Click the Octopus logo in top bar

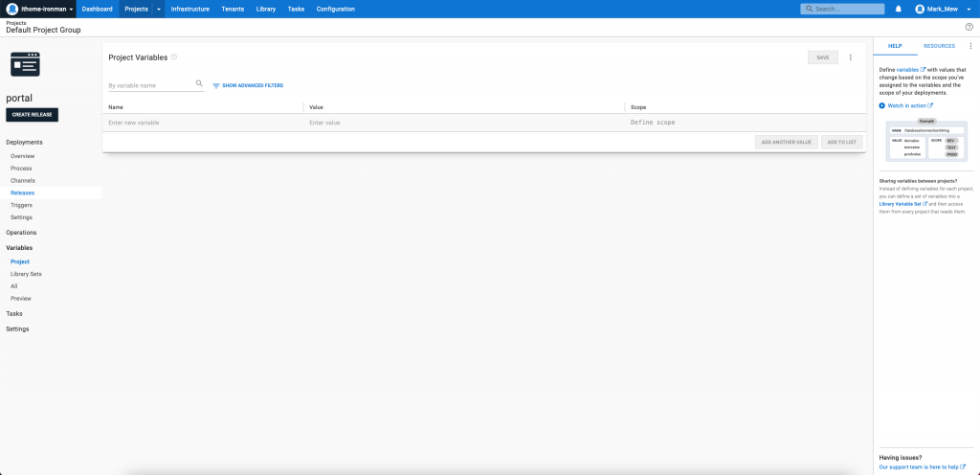11,10
